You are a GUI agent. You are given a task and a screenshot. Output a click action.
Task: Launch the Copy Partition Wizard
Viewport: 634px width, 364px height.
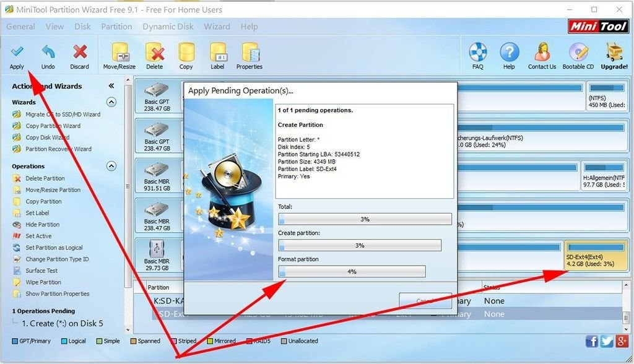pyautogui.click(x=53, y=126)
